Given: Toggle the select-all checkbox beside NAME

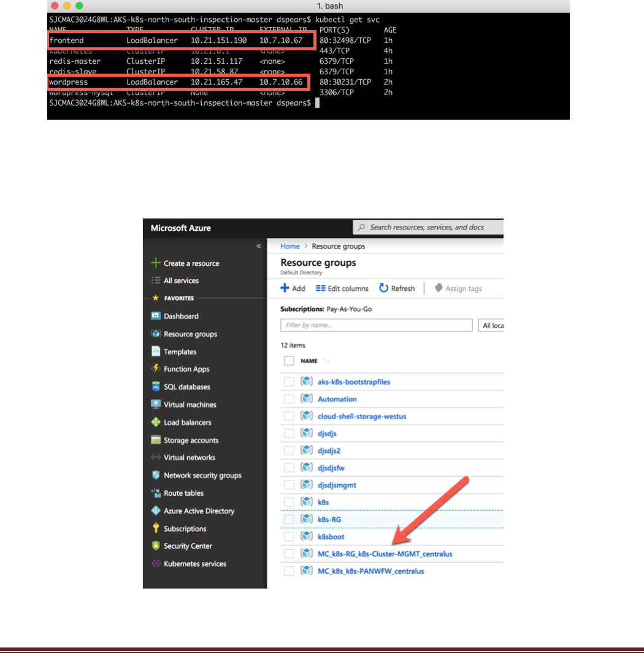Looking at the screenshot, I should coord(289,361).
